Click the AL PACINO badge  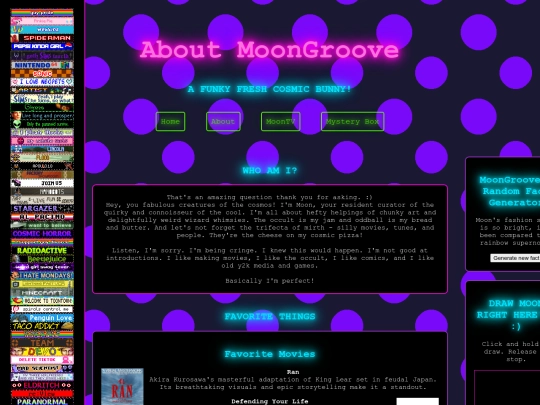(42, 217)
